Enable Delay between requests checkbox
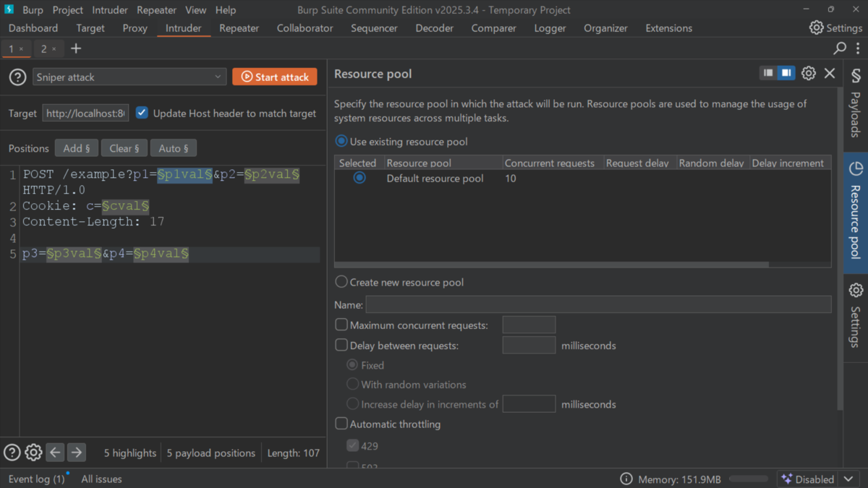Screen dimensions: 868x488 coord(341,346)
